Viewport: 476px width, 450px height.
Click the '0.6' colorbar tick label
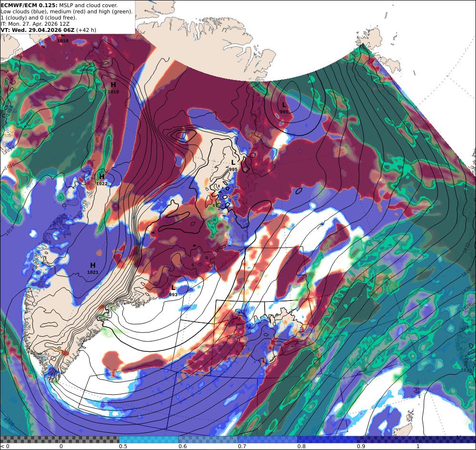coord(183,446)
